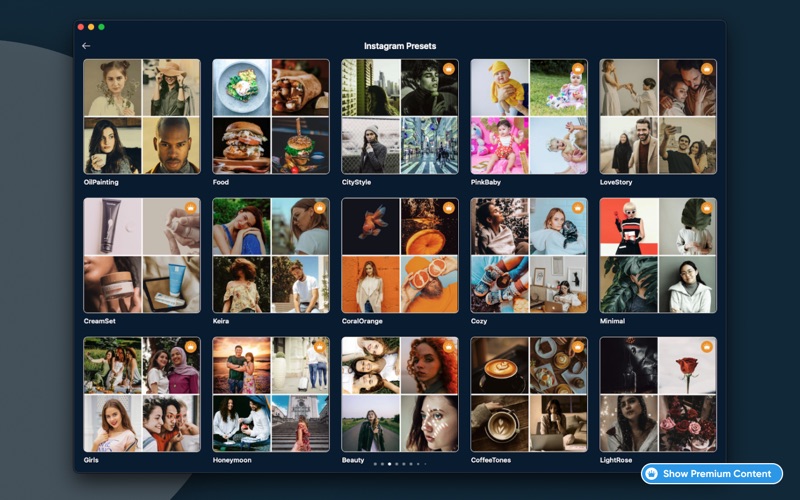Open the CoffeeTones preset collage
This screenshot has width=800, height=500.
[x=529, y=394]
